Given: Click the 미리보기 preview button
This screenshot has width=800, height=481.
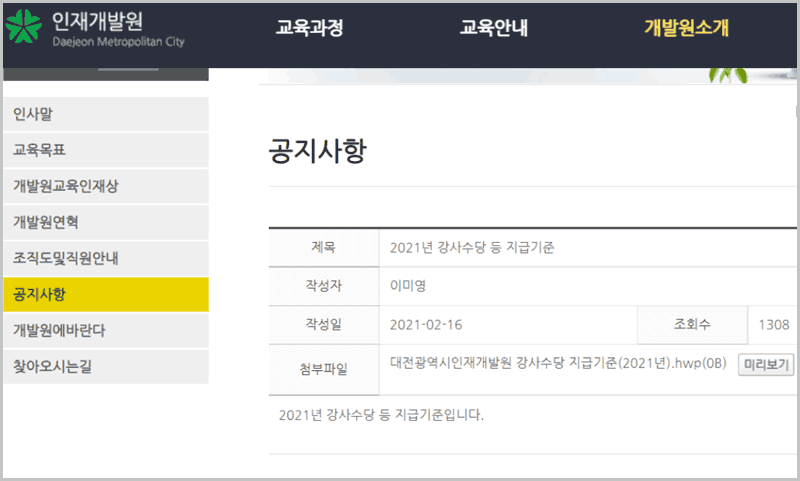Looking at the screenshot, I should coord(766,365).
